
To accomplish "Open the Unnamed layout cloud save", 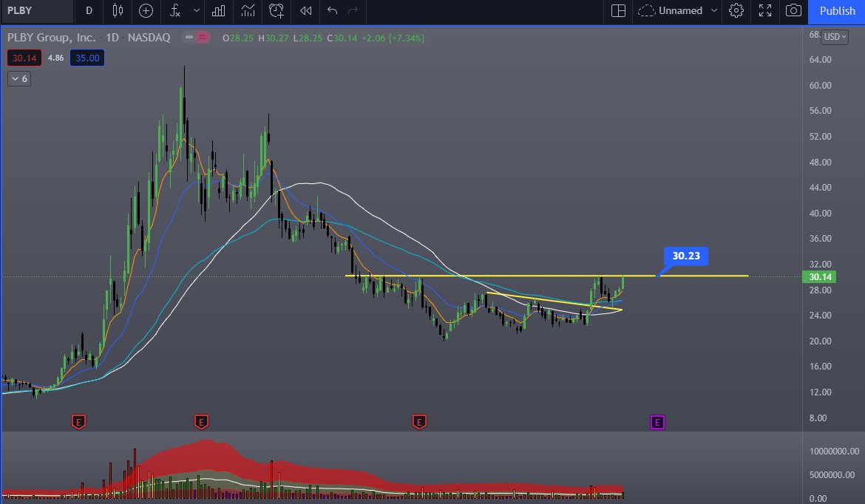I will point(671,11).
